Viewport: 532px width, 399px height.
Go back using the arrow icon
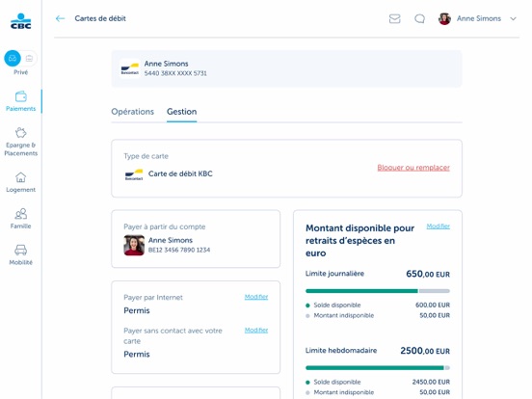click(x=60, y=18)
